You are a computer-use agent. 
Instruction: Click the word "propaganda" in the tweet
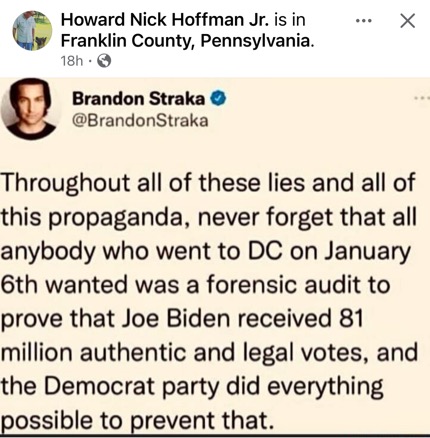point(120,218)
